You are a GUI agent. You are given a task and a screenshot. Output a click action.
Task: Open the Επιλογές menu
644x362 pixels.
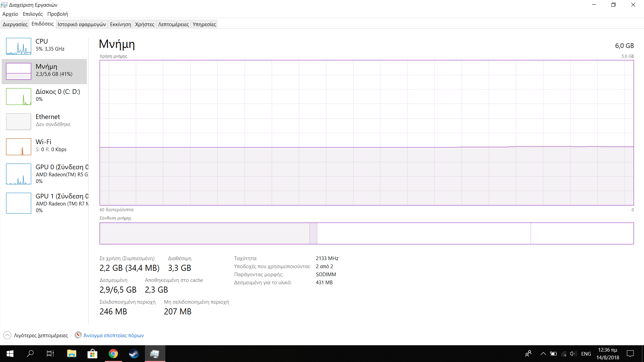point(33,14)
